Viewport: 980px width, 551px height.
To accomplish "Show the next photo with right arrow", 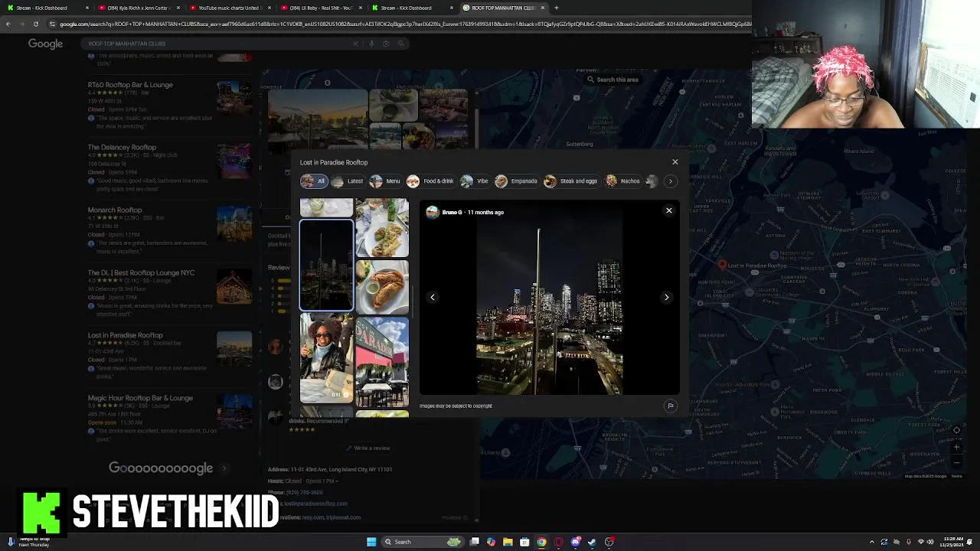I will tap(666, 297).
